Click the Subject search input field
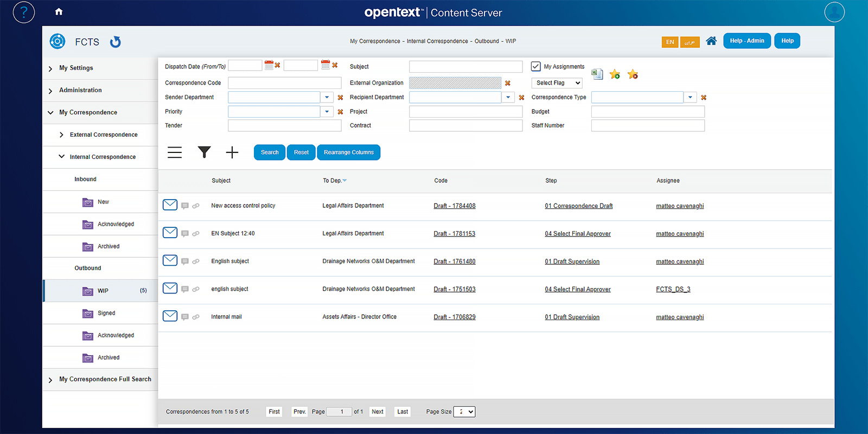This screenshot has height=434, width=868. (x=465, y=67)
